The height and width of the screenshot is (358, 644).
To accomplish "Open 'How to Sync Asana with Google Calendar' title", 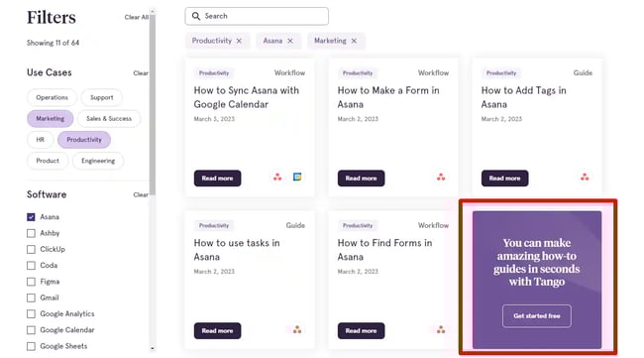I will tap(247, 97).
